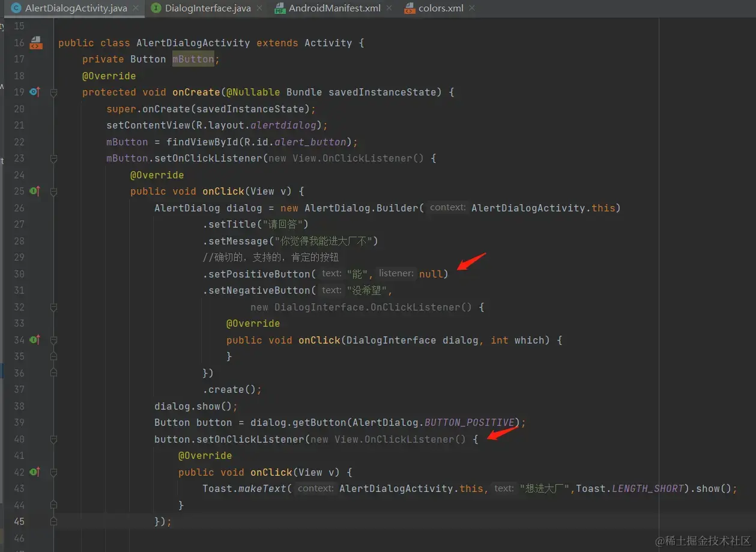Collapse the onClick fold on line 42
The width and height of the screenshot is (756, 552).
coord(53,472)
